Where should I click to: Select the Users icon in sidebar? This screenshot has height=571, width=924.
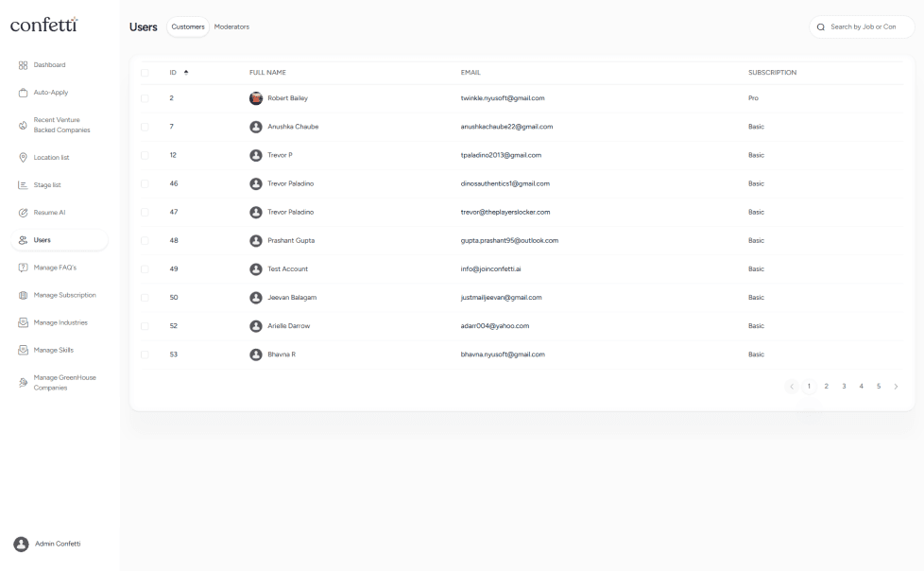pos(23,239)
